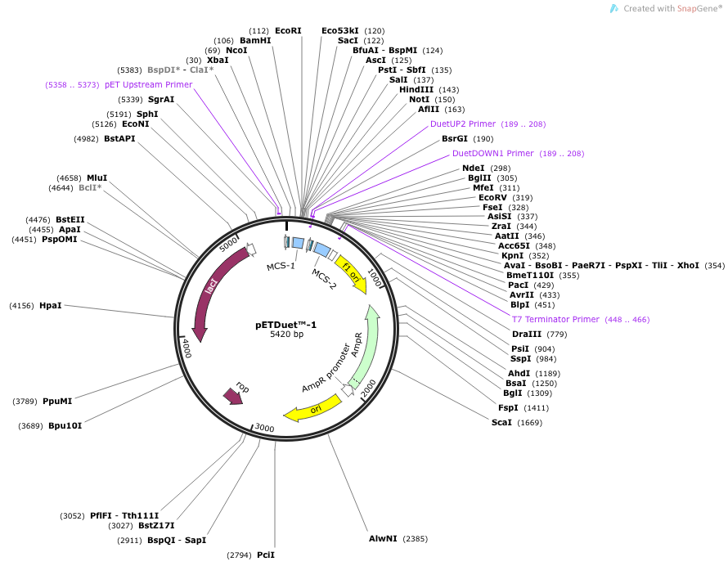This screenshot has height=566, width=728.
Task: Select the pETDuet-1 plasmid name
Action: pos(285,325)
